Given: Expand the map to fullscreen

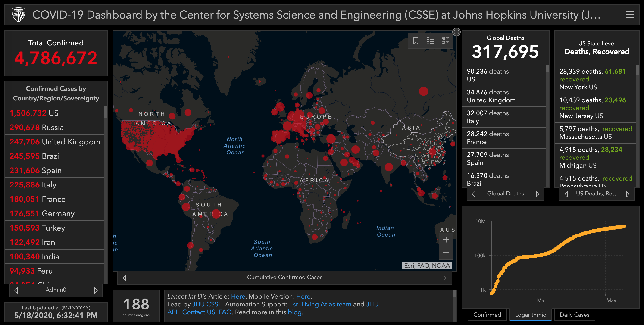Looking at the screenshot, I should pyautogui.click(x=456, y=32).
